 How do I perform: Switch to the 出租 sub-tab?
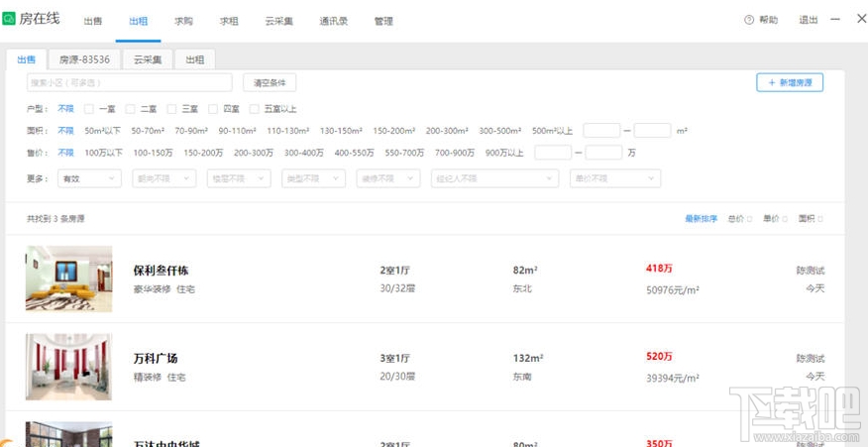coord(195,59)
